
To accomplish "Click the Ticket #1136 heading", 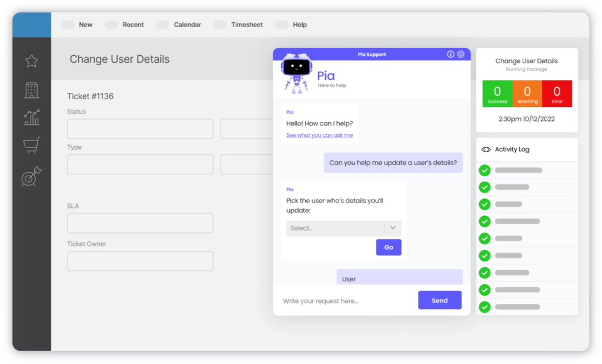I will 90,96.
